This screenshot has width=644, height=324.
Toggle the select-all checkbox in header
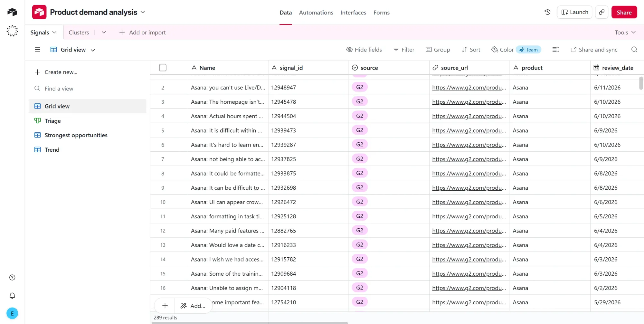[x=163, y=68]
